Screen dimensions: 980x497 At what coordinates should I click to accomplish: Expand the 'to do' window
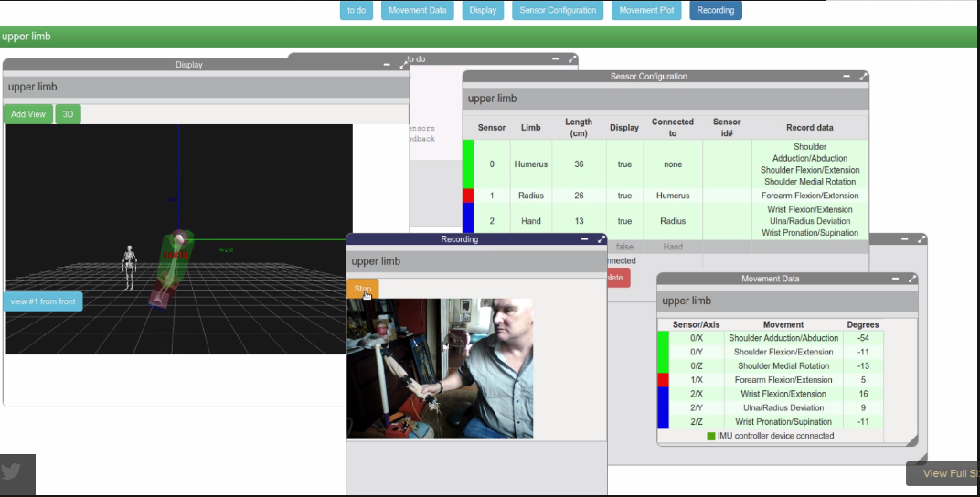(572, 58)
